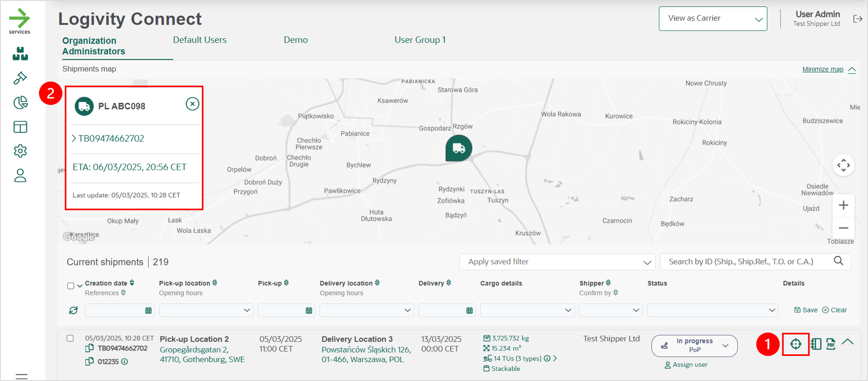Screen dimensions: 868x381
Task: Switch to the User Group 1 tab
Action: tap(420, 40)
